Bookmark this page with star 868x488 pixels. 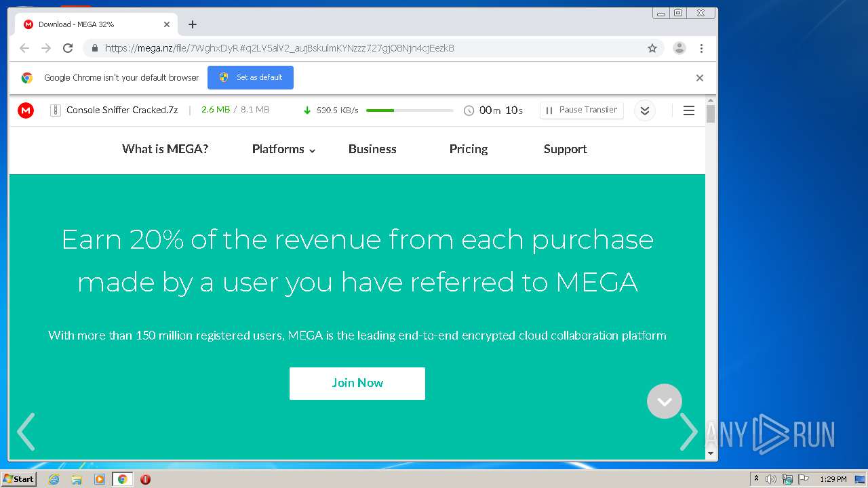652,48
